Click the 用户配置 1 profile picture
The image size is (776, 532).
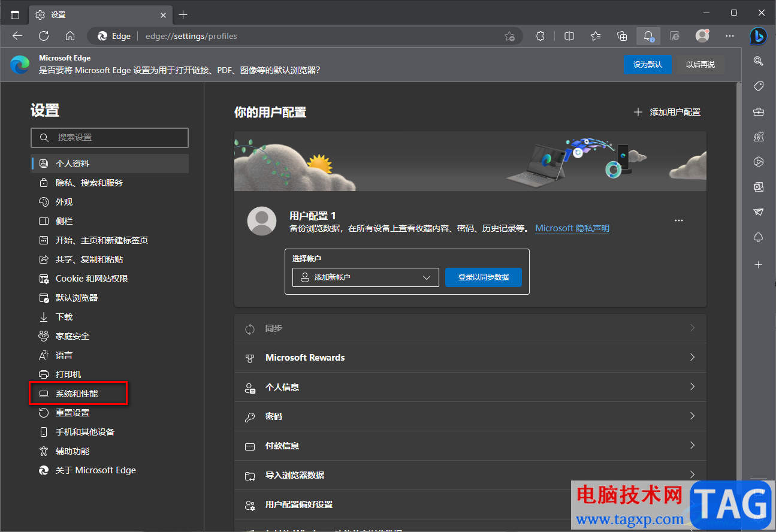(x=262, y=221)
